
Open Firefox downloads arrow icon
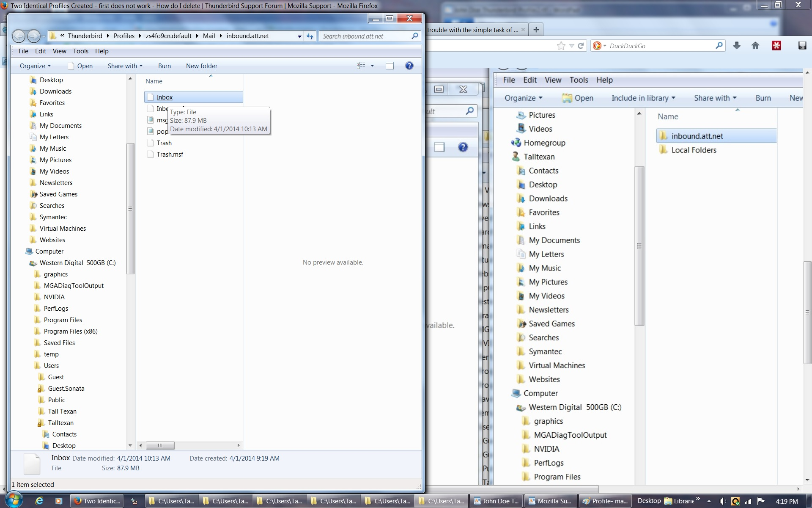(737, 46)
